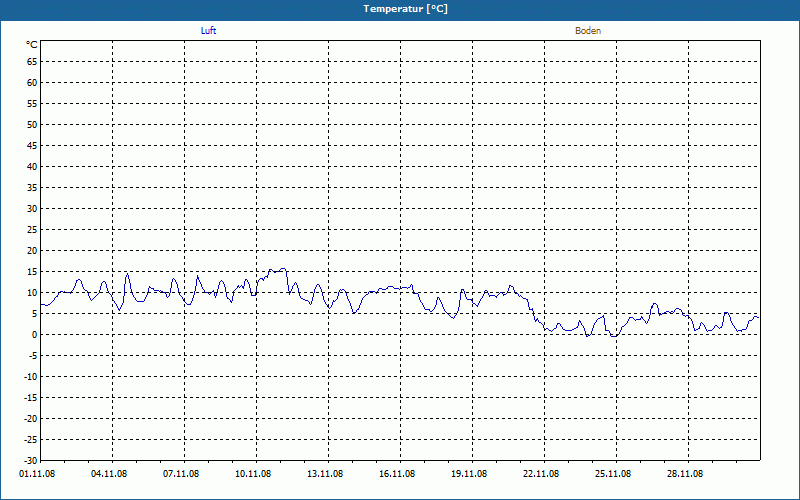Click the 16.11.08 date label

point(397,474)
